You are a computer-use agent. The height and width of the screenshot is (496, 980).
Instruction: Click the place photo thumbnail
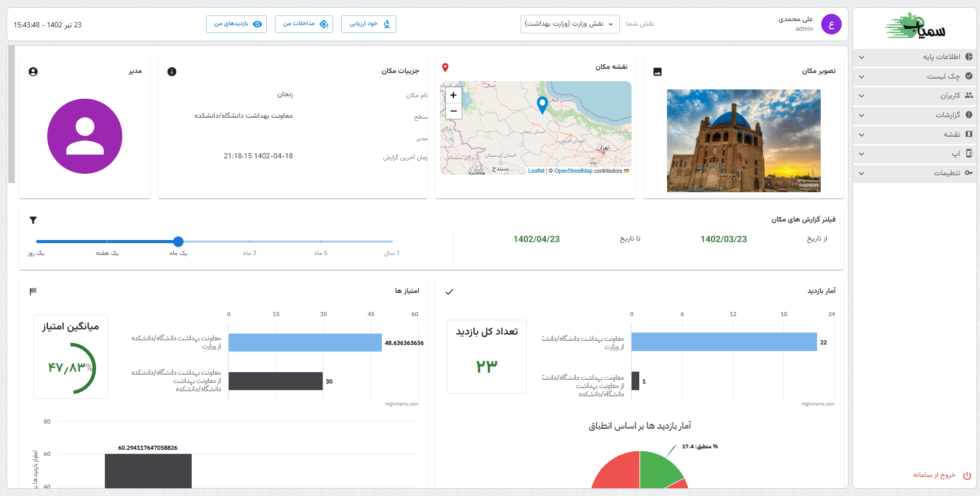click(x=744, y=141)
